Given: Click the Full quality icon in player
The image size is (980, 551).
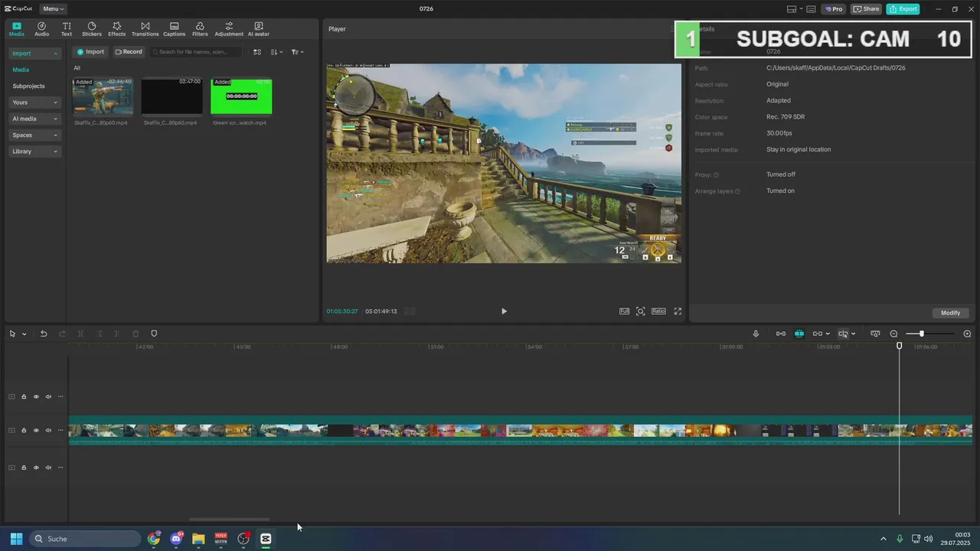Looking at the screenshot, I should [x=624, y=311].
